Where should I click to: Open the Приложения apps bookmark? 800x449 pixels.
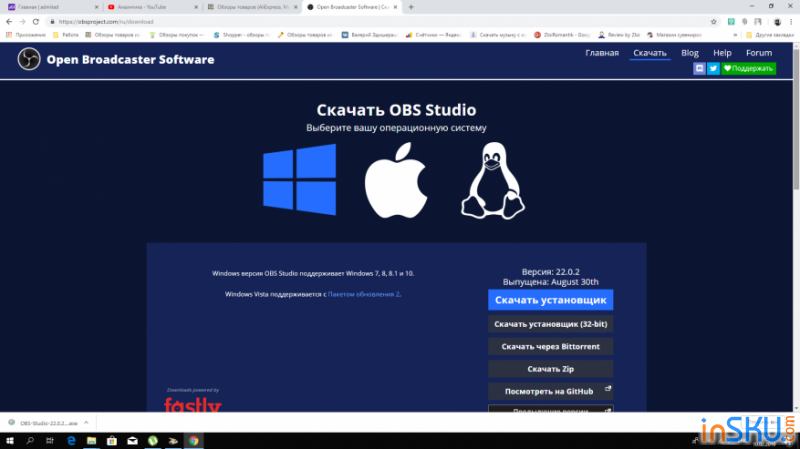[26, 35]
